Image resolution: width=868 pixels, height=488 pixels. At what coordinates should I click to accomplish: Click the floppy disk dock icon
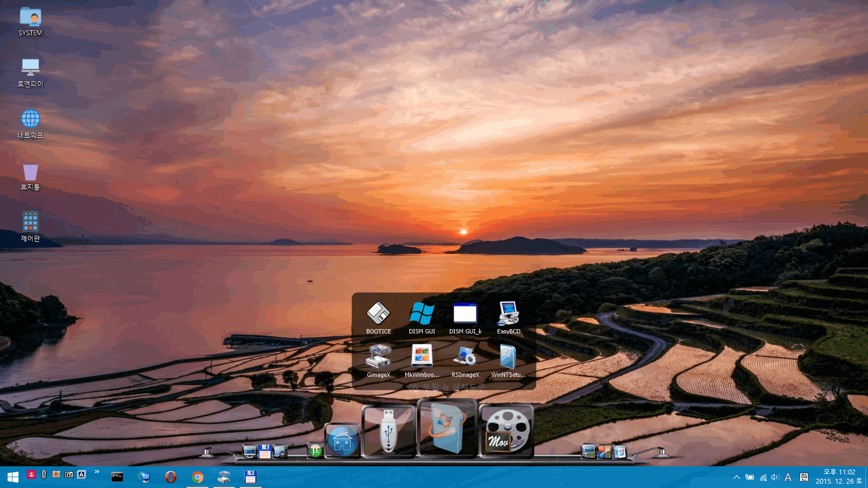[x=265, y=451]
